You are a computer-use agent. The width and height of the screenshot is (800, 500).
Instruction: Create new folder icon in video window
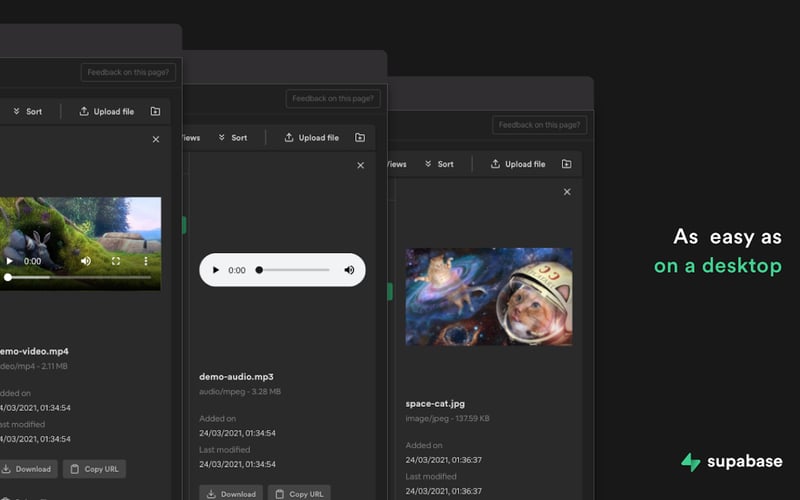point(155,111)
